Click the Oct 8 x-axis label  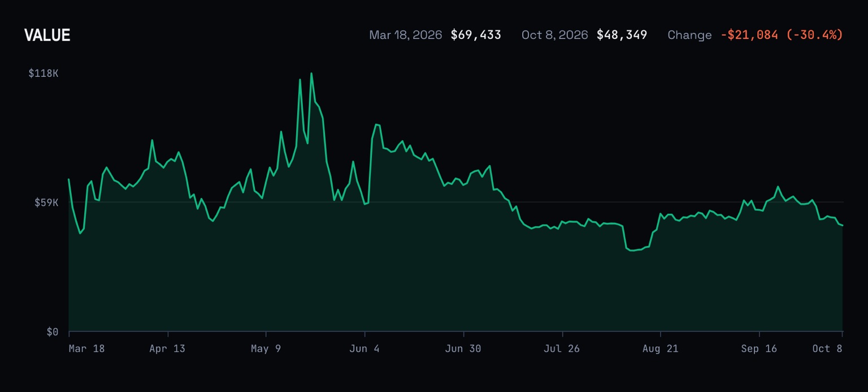(827, 348)
